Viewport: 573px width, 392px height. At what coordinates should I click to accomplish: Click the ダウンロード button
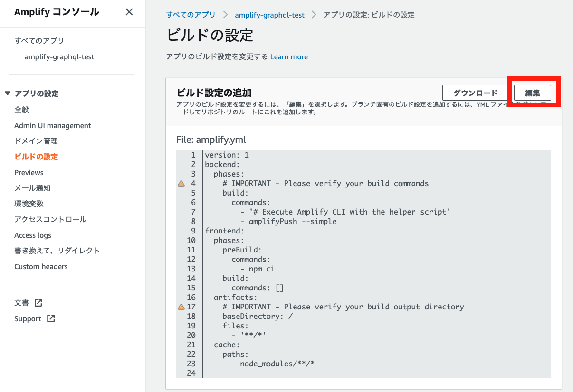pyautogui.click(x=476, y=93)
